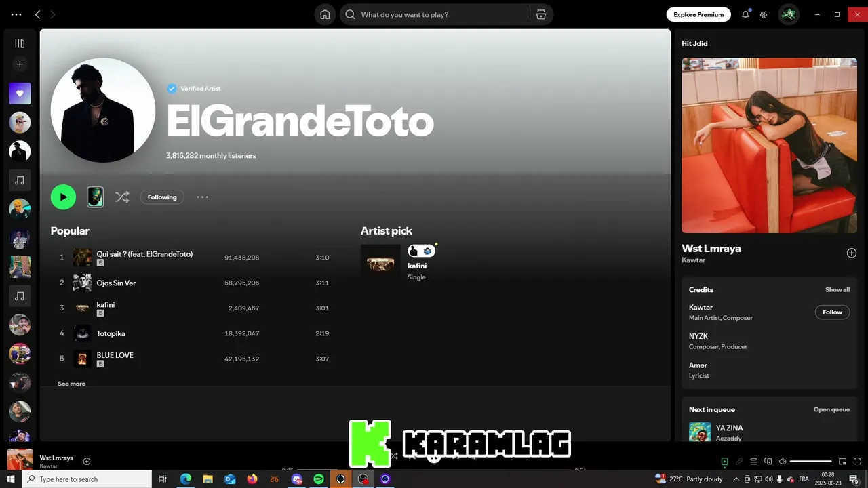Screen dimensions: 868x488
Task: Toggle the Queue icon in bottom bar
Action: (x=753, y=462)
